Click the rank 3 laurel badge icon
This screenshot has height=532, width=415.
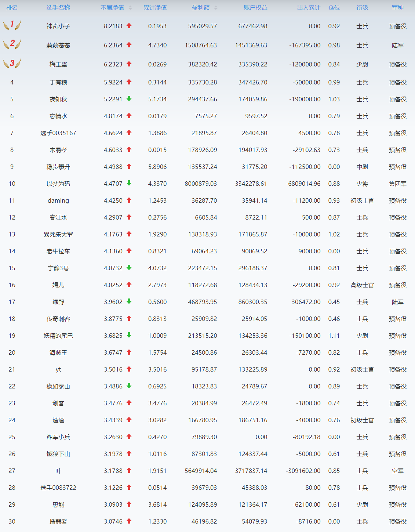tap(12, 63)
